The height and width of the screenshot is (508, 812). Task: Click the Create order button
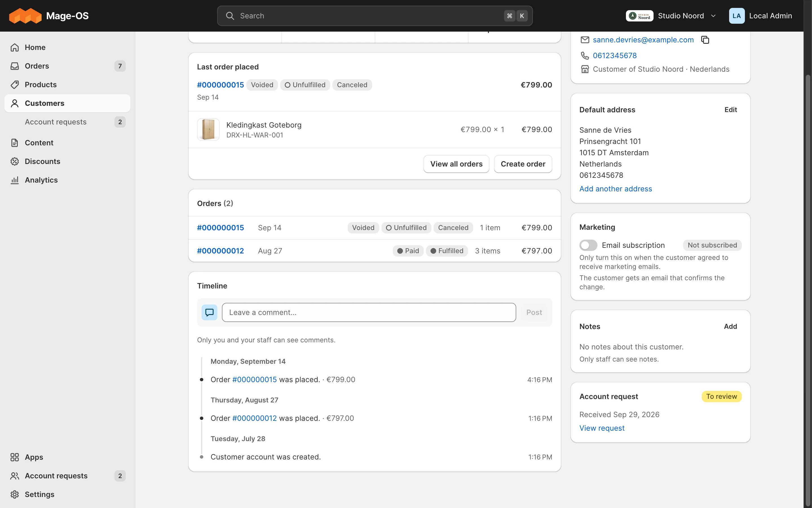(x=523, y=164)
